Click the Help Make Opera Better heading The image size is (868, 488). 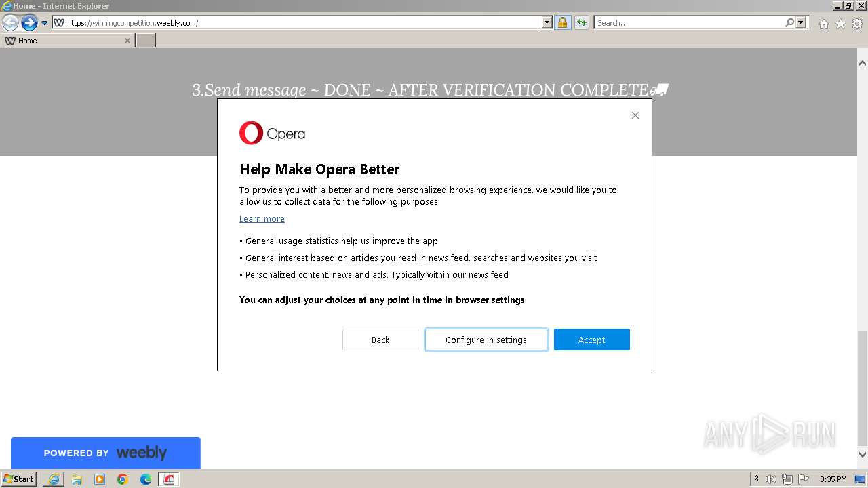click(x=319, y=169)
